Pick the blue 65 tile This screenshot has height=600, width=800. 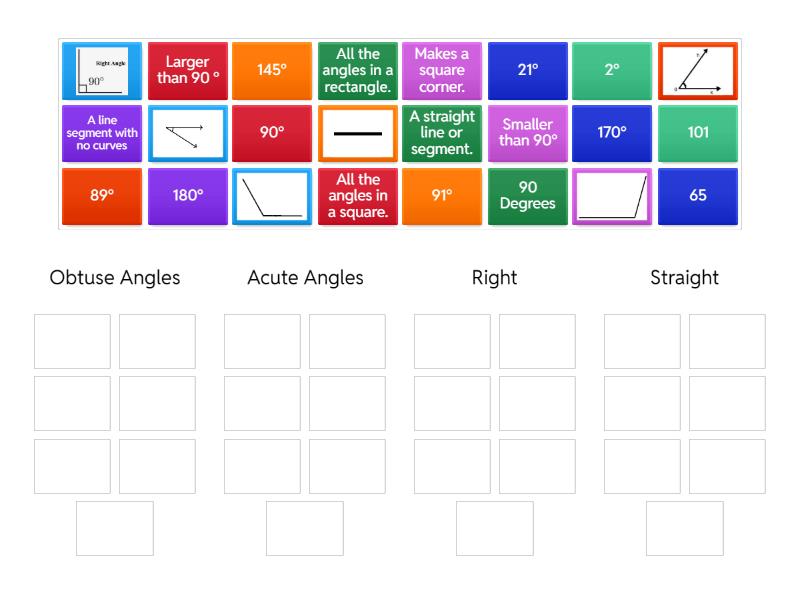(x=697, y=196)
